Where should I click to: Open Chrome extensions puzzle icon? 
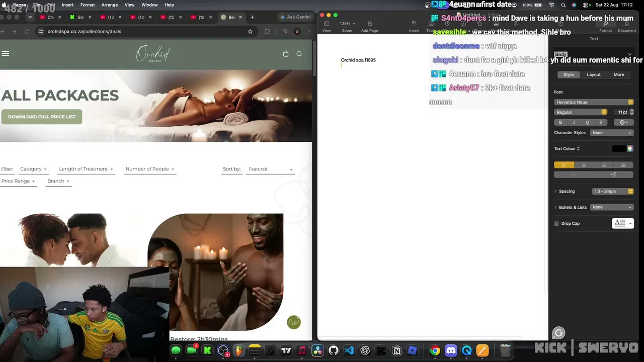click(267, 31)
